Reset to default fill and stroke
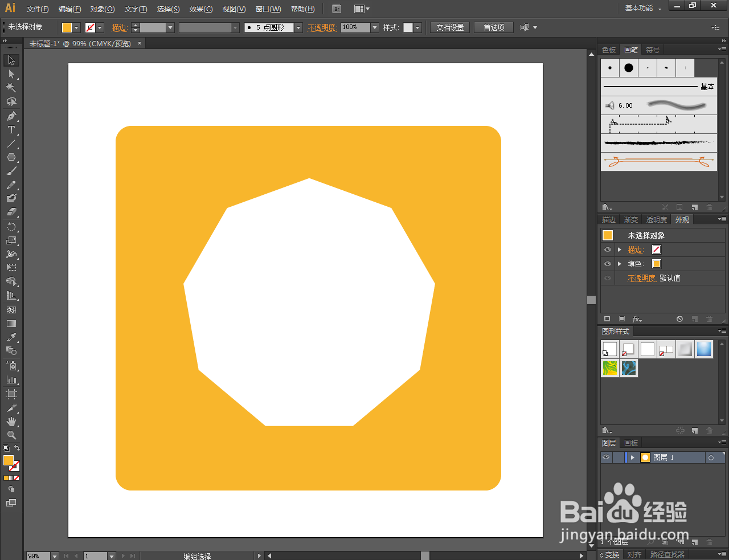 6,449
